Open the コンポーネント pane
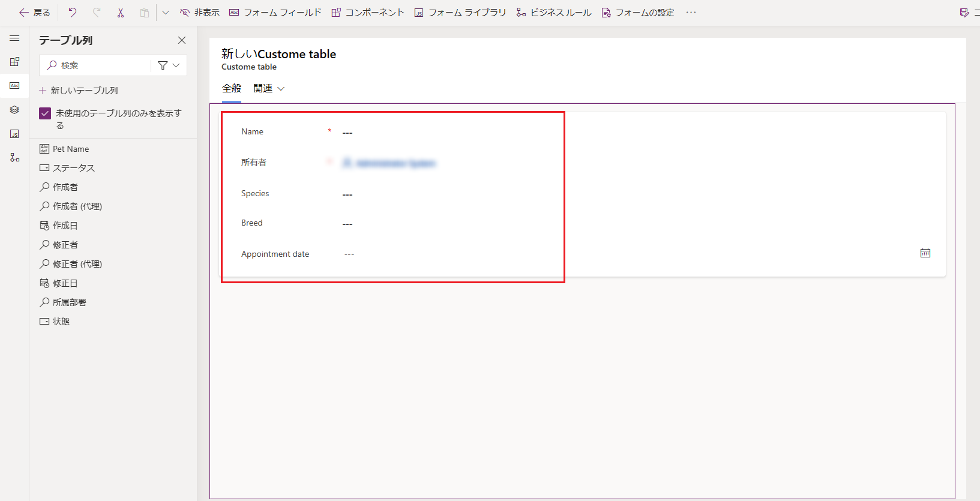This screenshot has height=501, width=980. coord(368,13)
